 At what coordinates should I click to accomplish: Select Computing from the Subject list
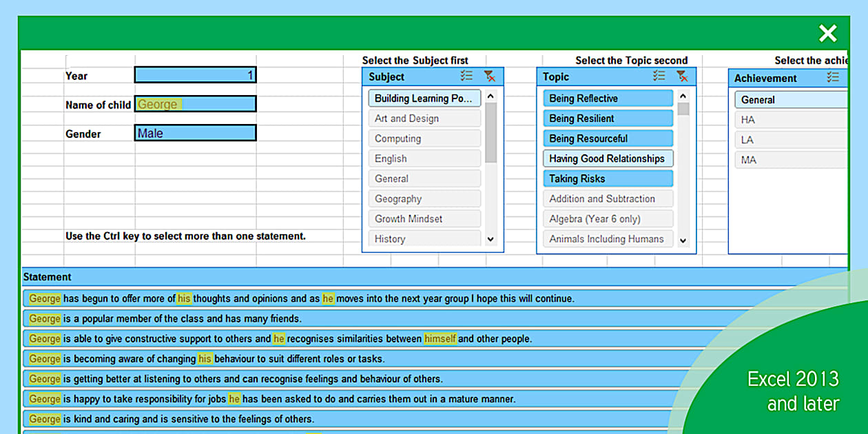coord(424,138)
